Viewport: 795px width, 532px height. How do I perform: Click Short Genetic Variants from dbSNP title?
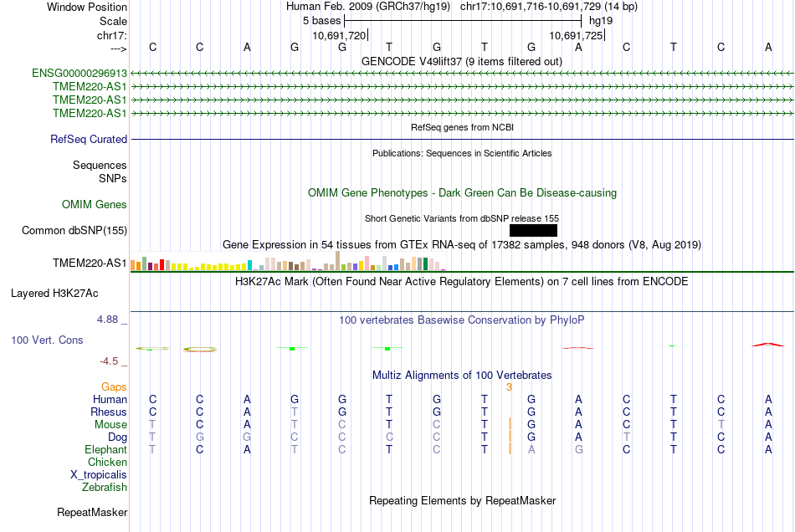click(462, 219)
